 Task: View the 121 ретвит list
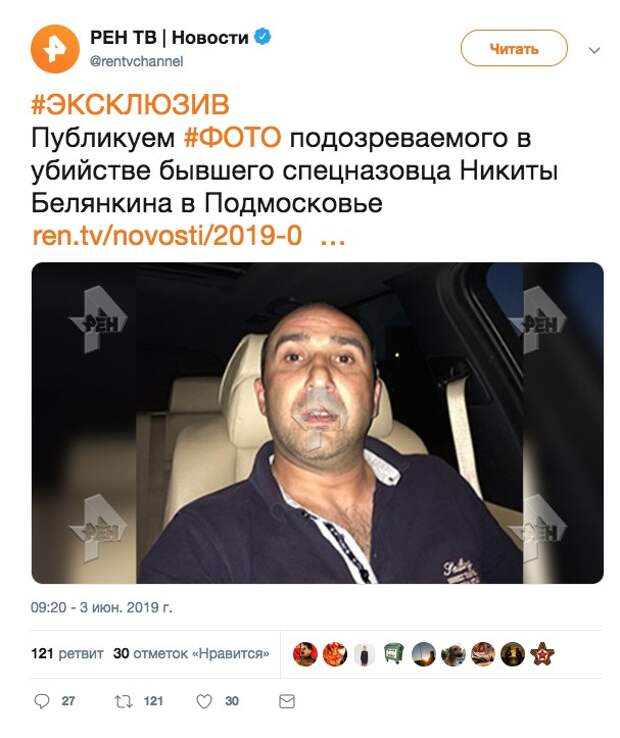tap(67, 654)
